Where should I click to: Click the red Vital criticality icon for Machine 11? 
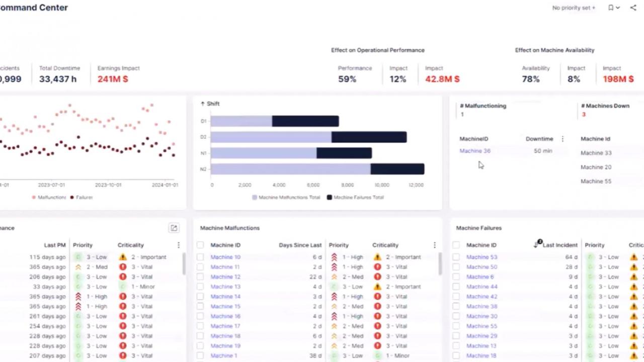click(377, 267)
